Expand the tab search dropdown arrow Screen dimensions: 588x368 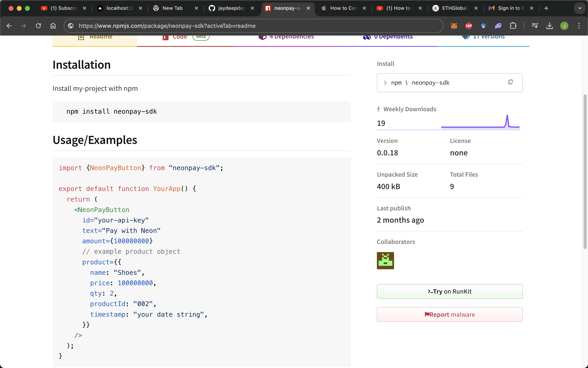(580, 8)
